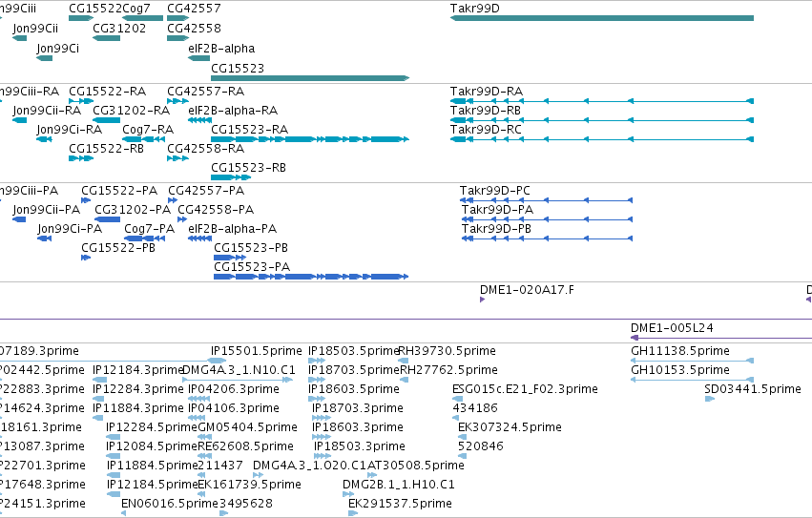Screen dimensions: 812x518
Task: Click the Jon99Cii-PA protein feature
Action: coord(19,219)
